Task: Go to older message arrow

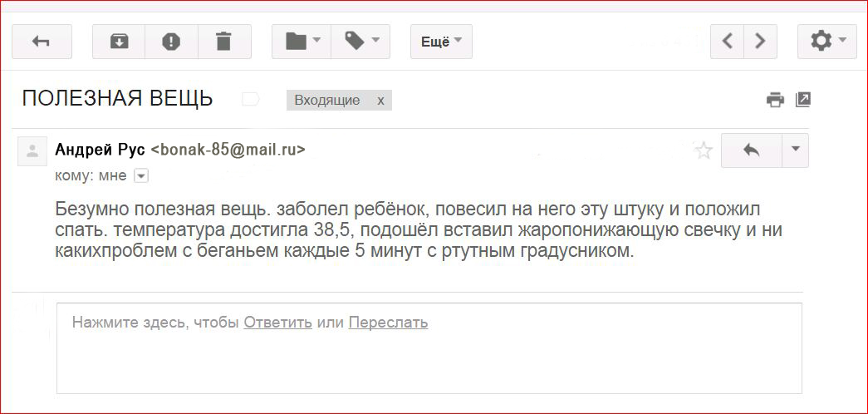Action: pos(761,41)
